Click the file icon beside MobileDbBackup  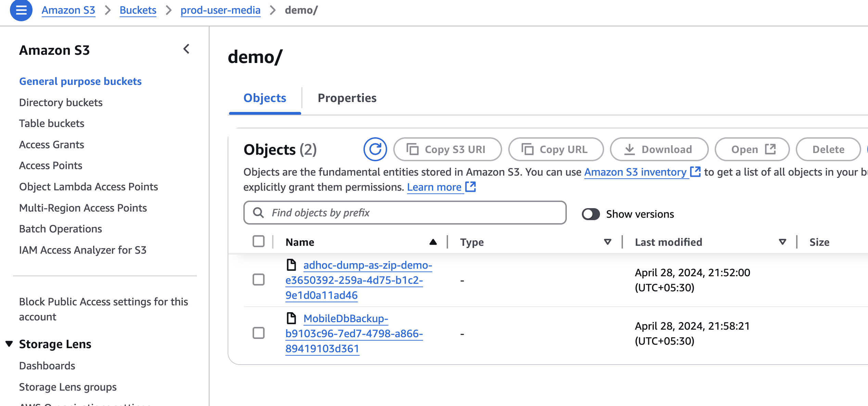coord(291,318)
